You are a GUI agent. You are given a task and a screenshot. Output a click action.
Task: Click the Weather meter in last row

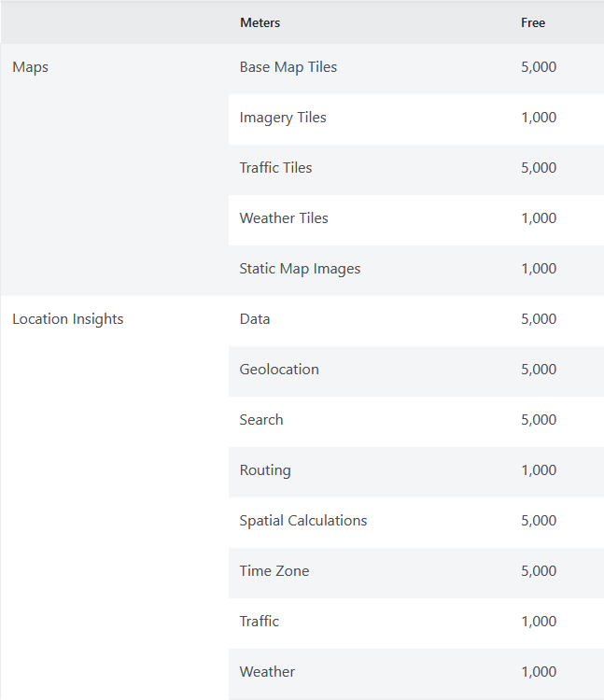pyautogui.click(x=267, y=672)
